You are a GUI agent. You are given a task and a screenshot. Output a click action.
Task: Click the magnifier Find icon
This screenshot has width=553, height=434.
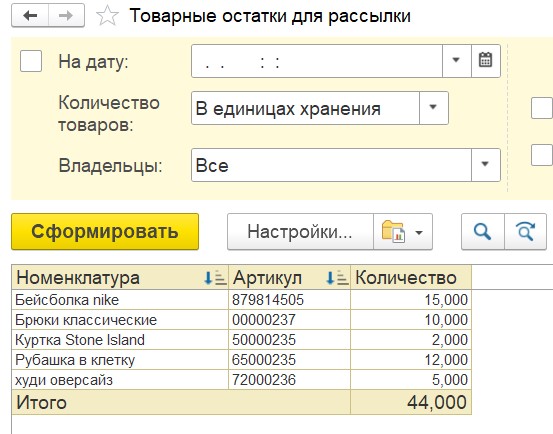coord(482,232)
